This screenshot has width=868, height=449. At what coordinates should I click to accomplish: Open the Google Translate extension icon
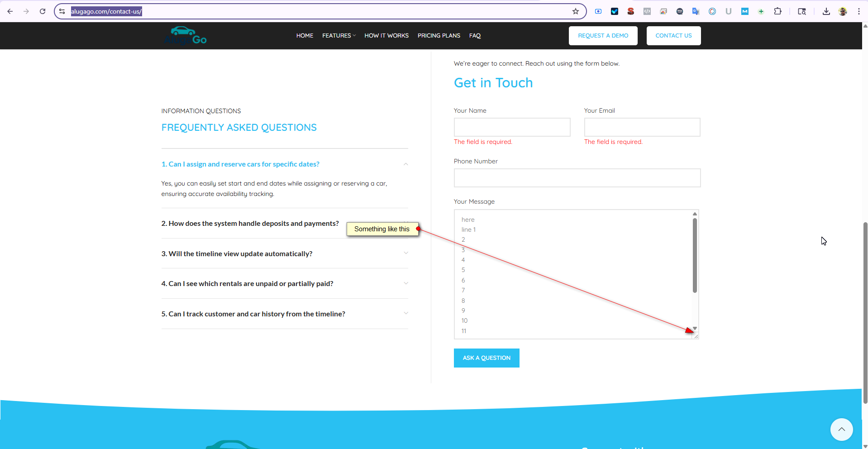coord(696,11)
